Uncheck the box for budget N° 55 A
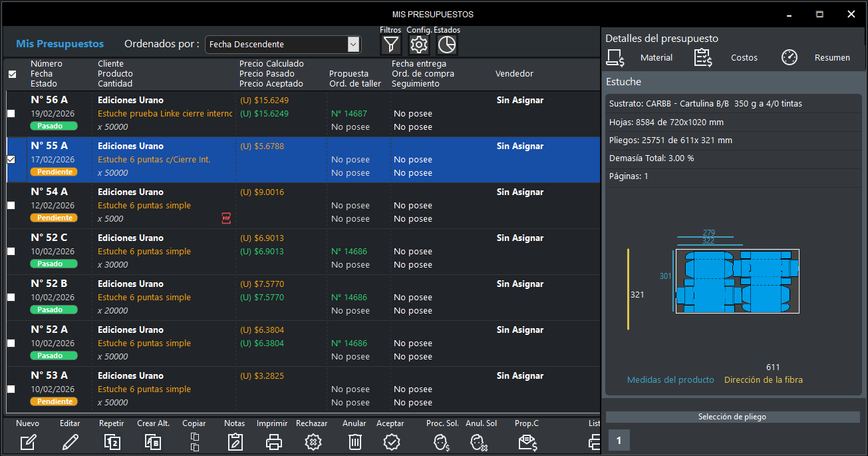This screenshot has height=456, width=868. [11, 160]
